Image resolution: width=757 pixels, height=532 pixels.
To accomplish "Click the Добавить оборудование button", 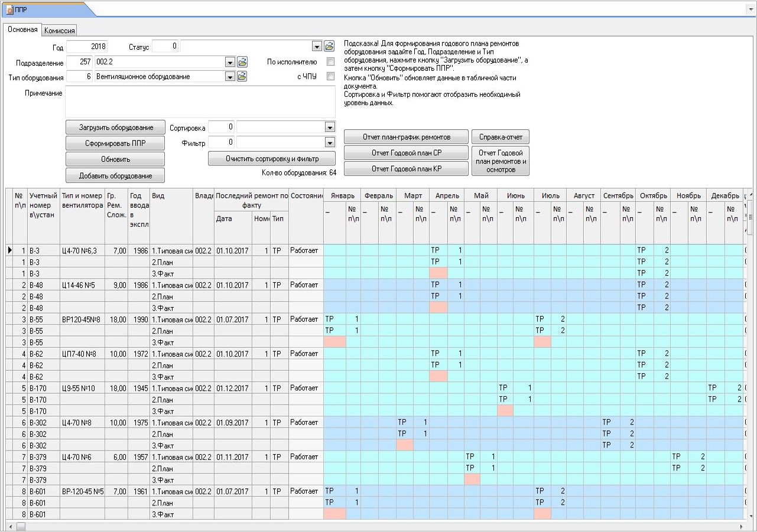I will pos(115,175).
